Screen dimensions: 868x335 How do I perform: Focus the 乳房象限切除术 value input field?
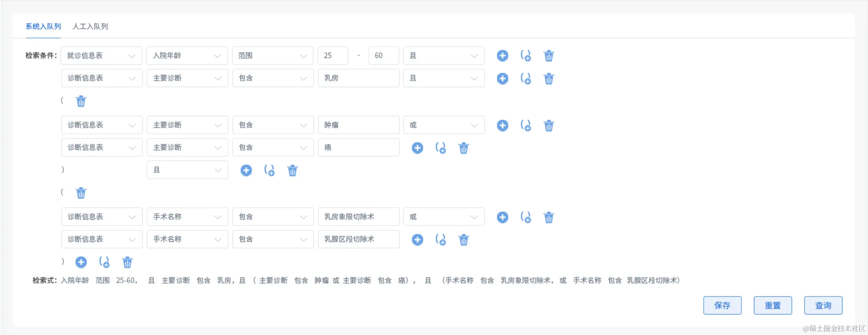359,217
